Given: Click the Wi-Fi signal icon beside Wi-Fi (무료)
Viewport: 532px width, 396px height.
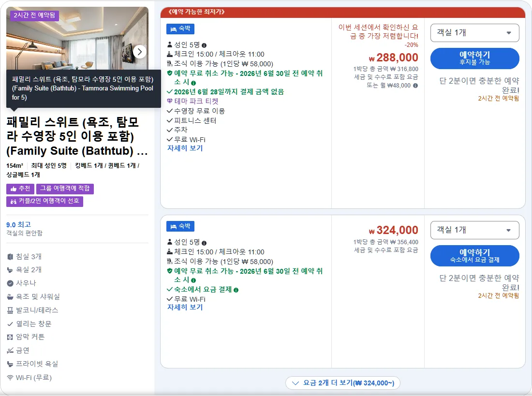Looking at the screenshot, I should [x=10, y=378].
